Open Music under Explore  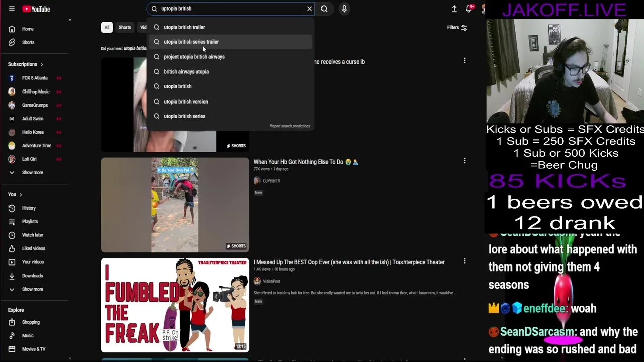[35, 336]
